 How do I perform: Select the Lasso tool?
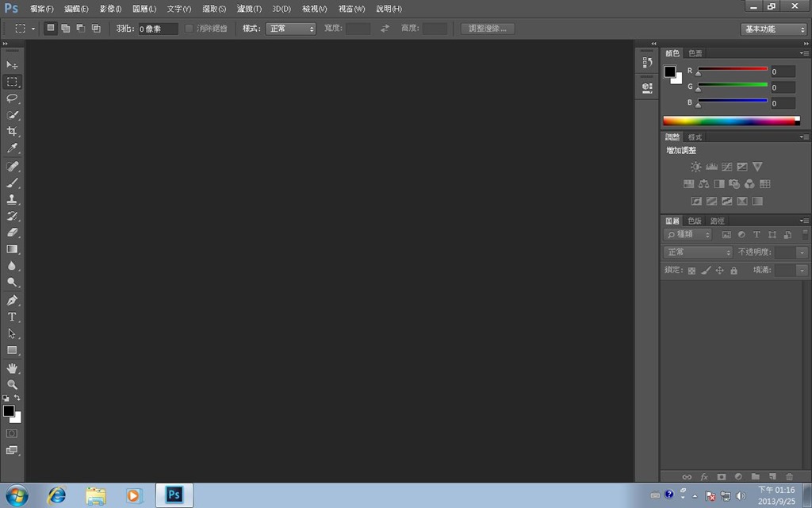point(12,98)
